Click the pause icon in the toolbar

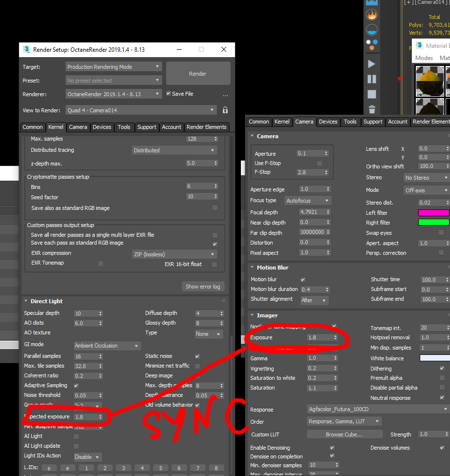tap(372, 79)
